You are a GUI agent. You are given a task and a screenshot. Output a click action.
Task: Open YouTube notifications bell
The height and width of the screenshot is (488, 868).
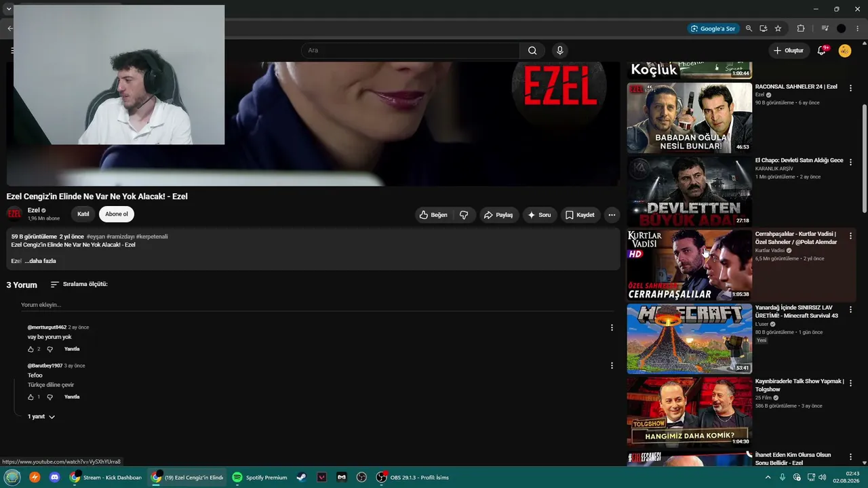click(822, 50)
